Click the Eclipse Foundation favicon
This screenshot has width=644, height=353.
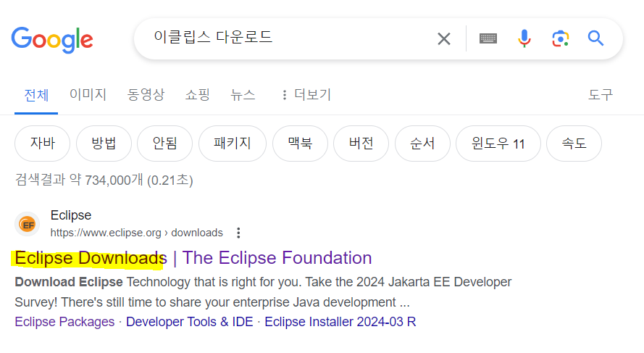click(x=28, y=225)
